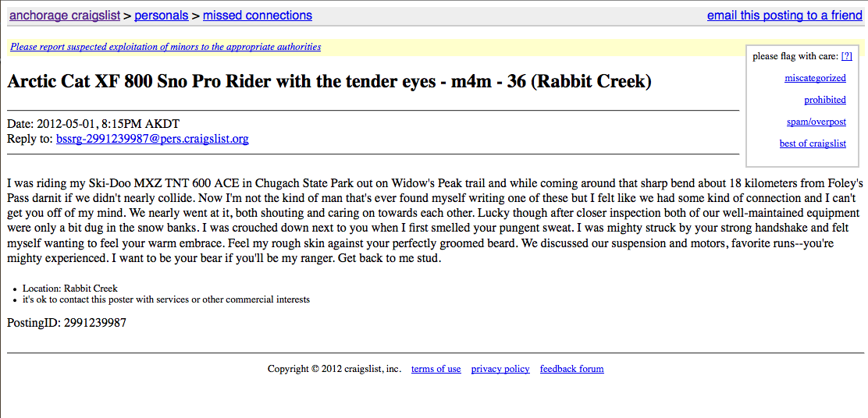Click email this posting to a friend
The image size is (868, 418).
784,16
